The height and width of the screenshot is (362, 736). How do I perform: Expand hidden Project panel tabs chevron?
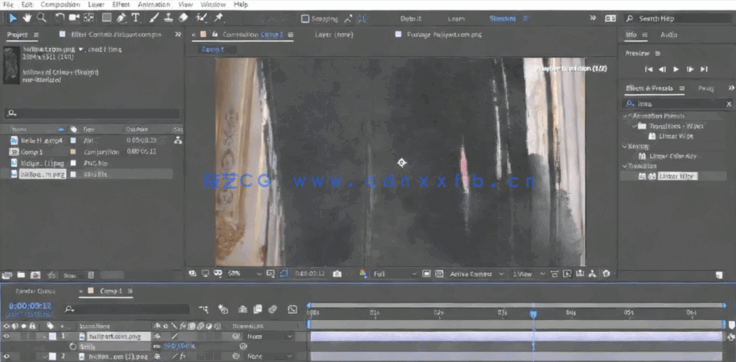click(x=178, y=34)
